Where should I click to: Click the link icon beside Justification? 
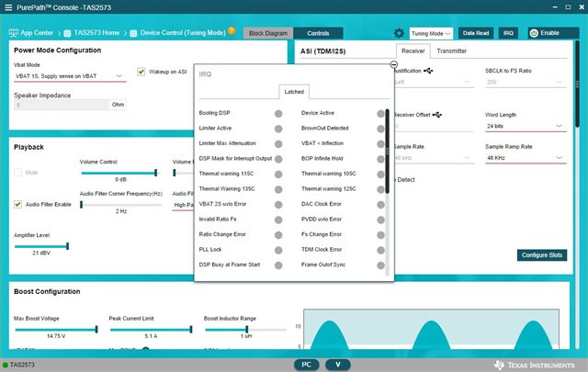[x=428, y=71]
